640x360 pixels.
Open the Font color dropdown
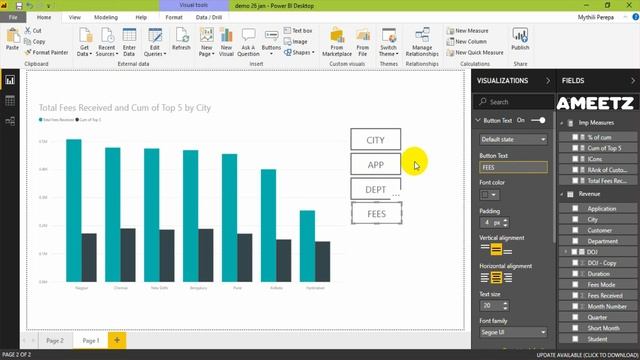tap(489, 195)
